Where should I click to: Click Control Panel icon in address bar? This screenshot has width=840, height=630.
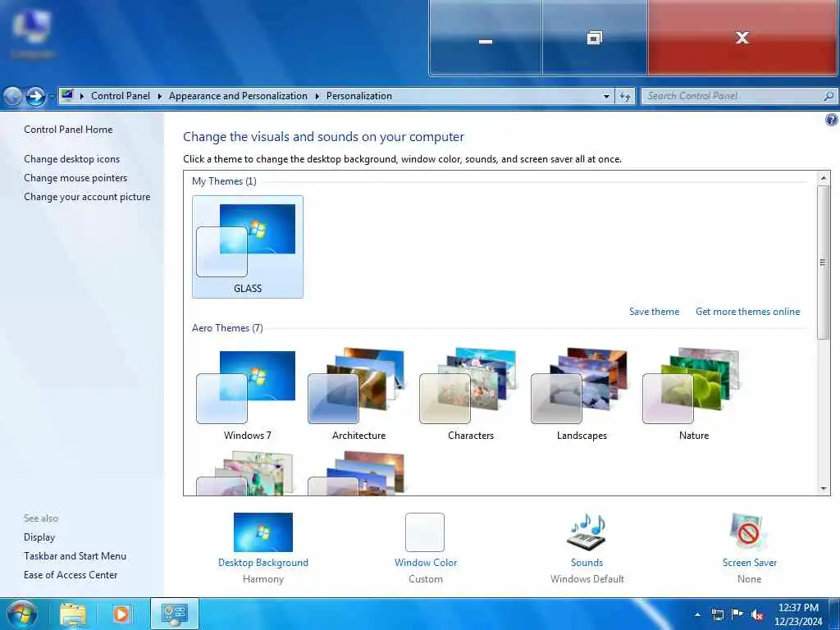click(x=67, y=95)
